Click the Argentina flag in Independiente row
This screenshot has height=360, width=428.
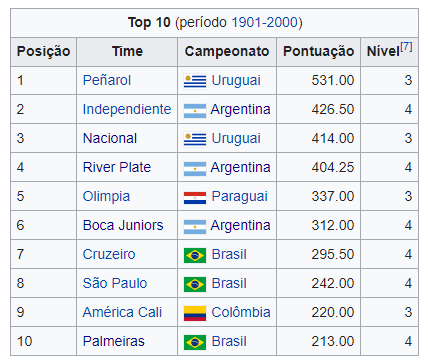[195, 110]
